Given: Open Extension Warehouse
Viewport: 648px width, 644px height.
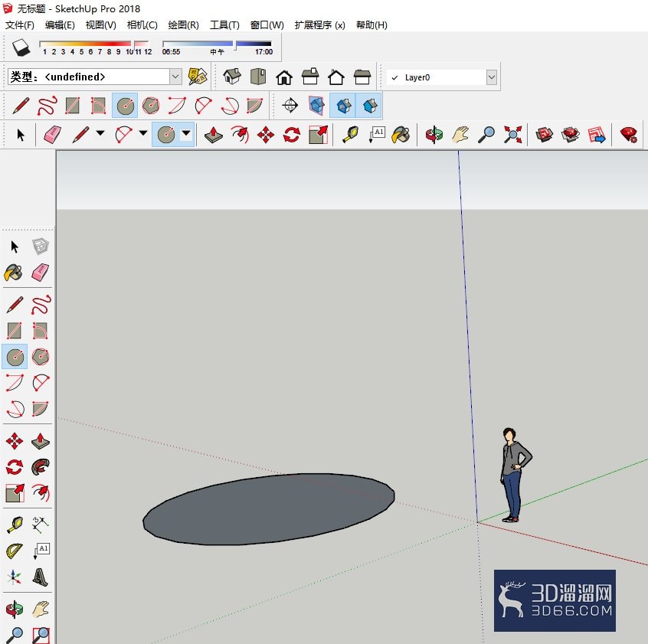Looking at the screenshot, I should click(570, 134).
